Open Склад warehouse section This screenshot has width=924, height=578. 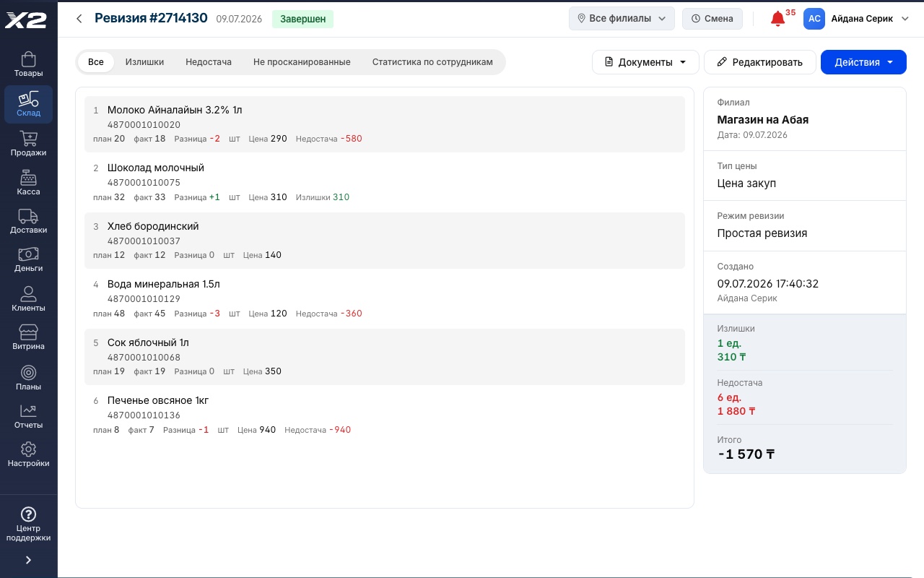click(28, 105)
